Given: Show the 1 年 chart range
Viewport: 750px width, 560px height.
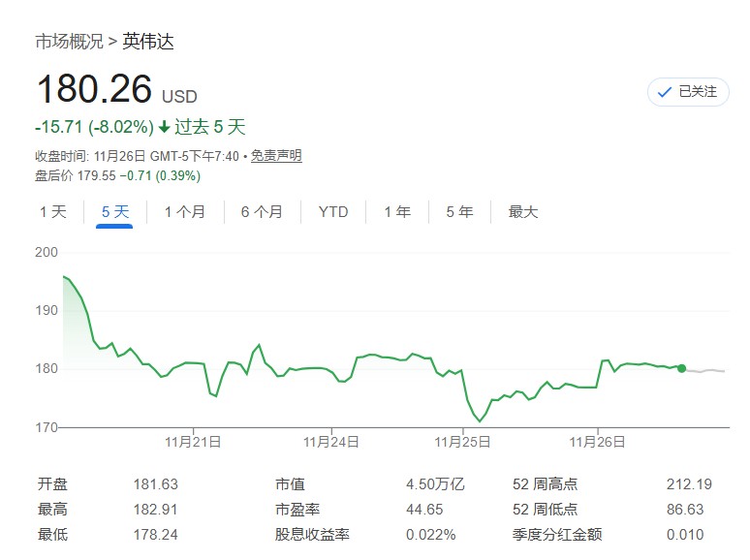Looking at the screenshot, I should tap(397, 212).
